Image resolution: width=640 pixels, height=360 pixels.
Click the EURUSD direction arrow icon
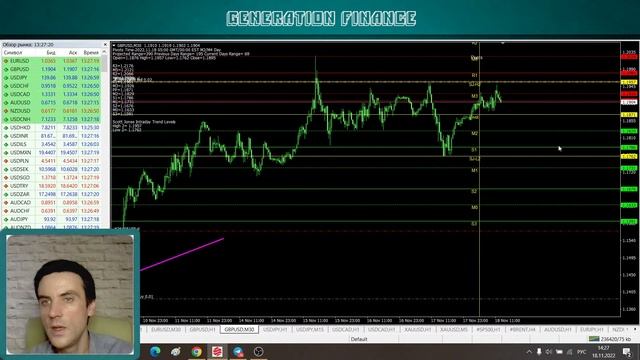[6, 61]
